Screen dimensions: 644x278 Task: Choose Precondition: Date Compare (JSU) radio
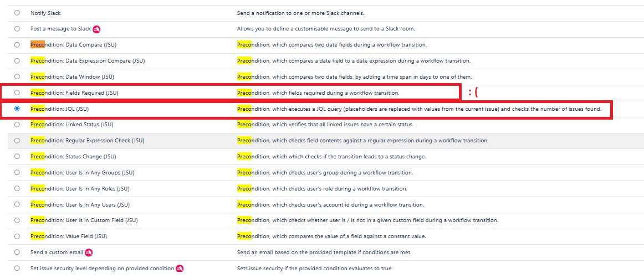pos(17,45)
